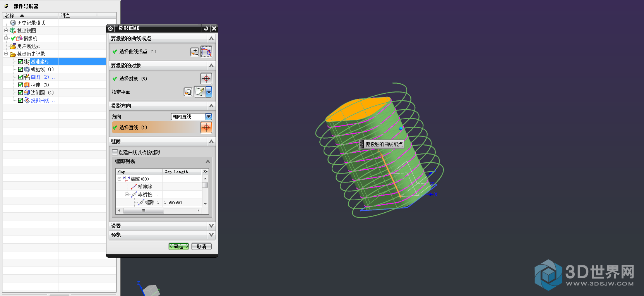Uncheck the 草图 (2) feature checkbox
Viewport: 644px width, 296px height.
coord(21,77)
